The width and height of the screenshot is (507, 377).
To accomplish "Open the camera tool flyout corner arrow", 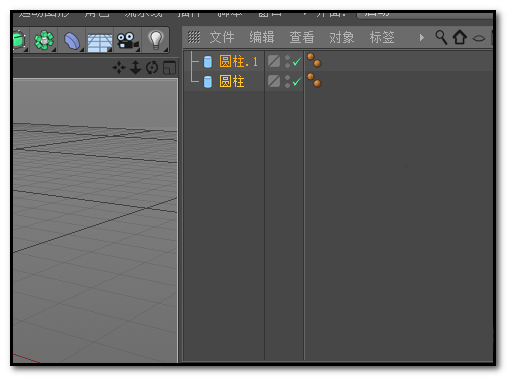I will [137, 50].
